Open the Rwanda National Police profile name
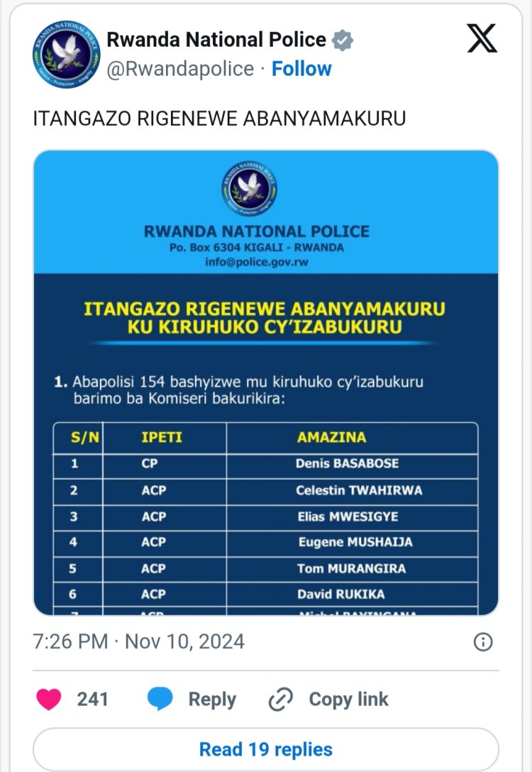 216,40
